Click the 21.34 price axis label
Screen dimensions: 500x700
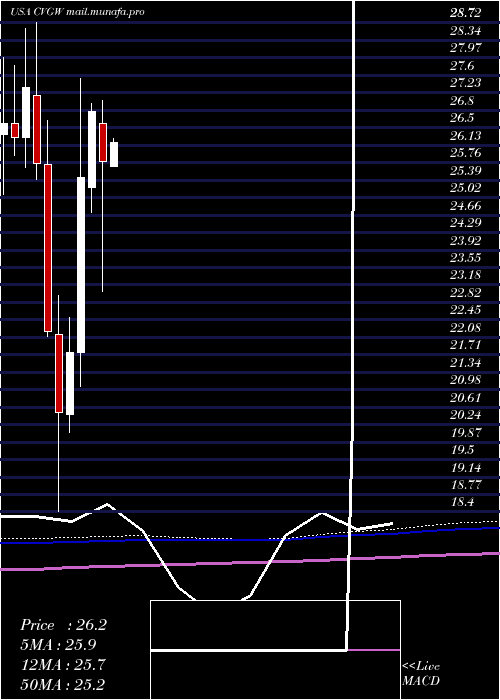click(466, 363)
